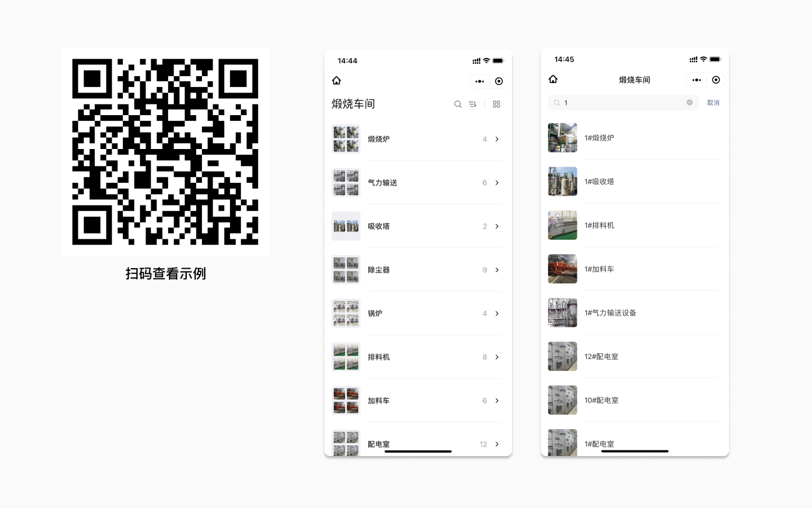The image size is (812, 508).
Task: Click the count 9 beside 除尘器
Action: click(x=484, y=270)
